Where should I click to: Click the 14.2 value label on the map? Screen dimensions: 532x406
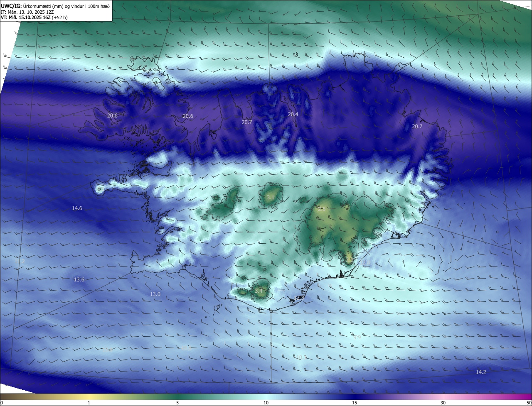[481, 372]
